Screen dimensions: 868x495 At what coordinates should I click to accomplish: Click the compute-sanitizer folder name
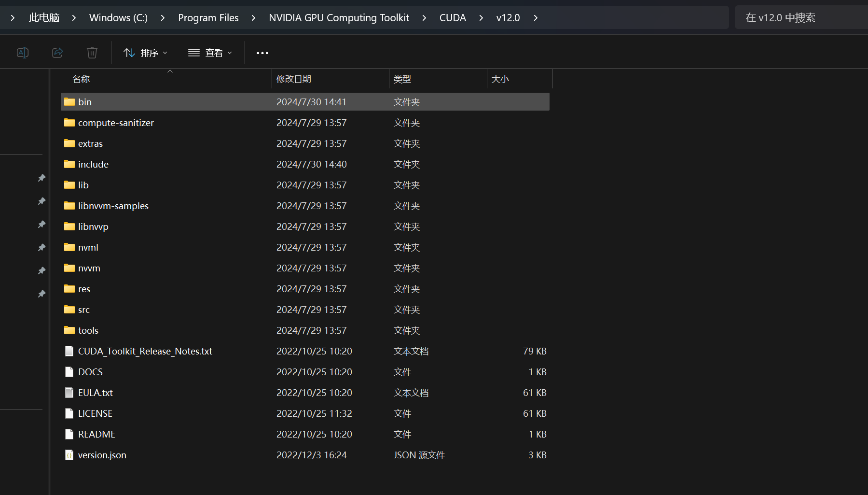116,123
